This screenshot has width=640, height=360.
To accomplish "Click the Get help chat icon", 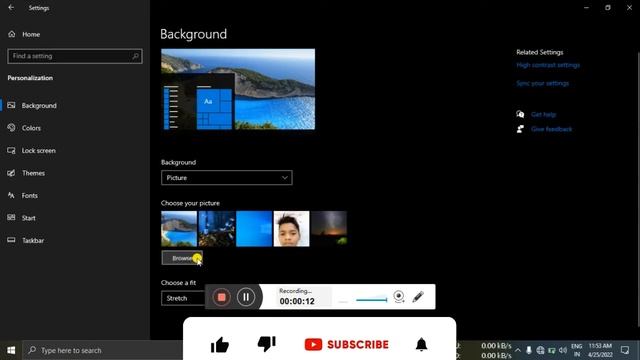I will coord(520,114).
